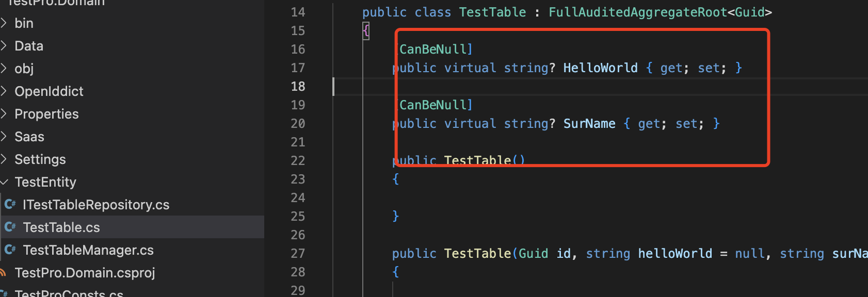Click the C# icon beside ITestTableRepository.cs
Image resolution: width=868 pixels, height=297 pixels.
10,204
